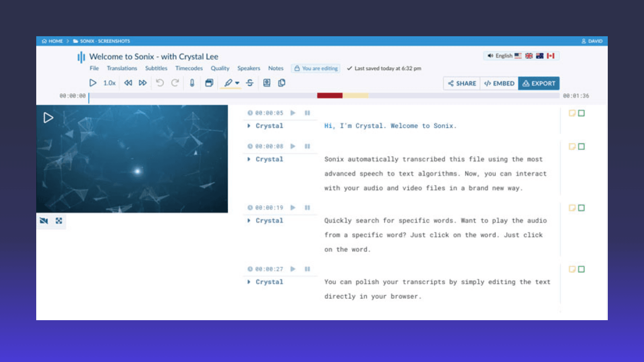The image size is (644, 362).
Task: Click the red segment on timeline
Action: pyautogui.click(x=330, y=96)
